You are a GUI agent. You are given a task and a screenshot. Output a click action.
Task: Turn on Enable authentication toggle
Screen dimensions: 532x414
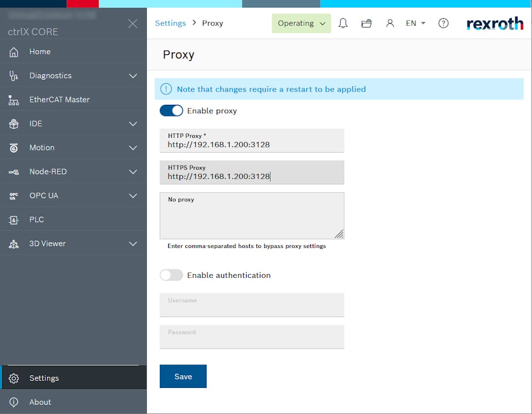[171, 275]
